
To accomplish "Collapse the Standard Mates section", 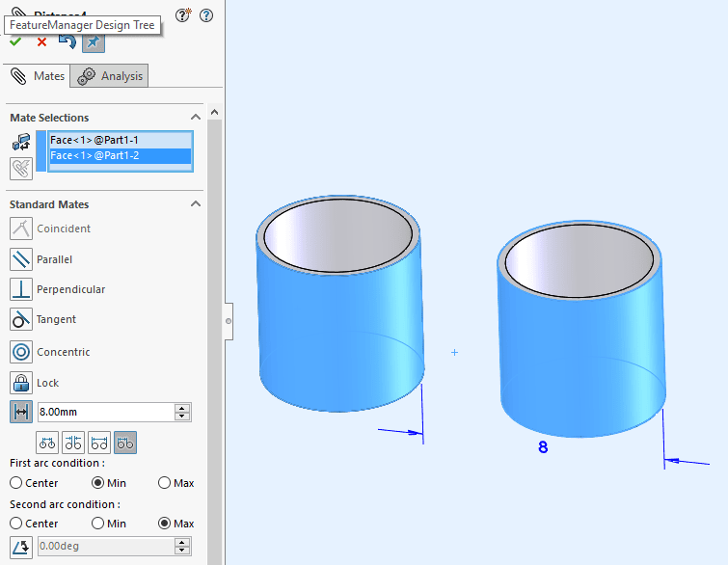I will tap(196, 204).
